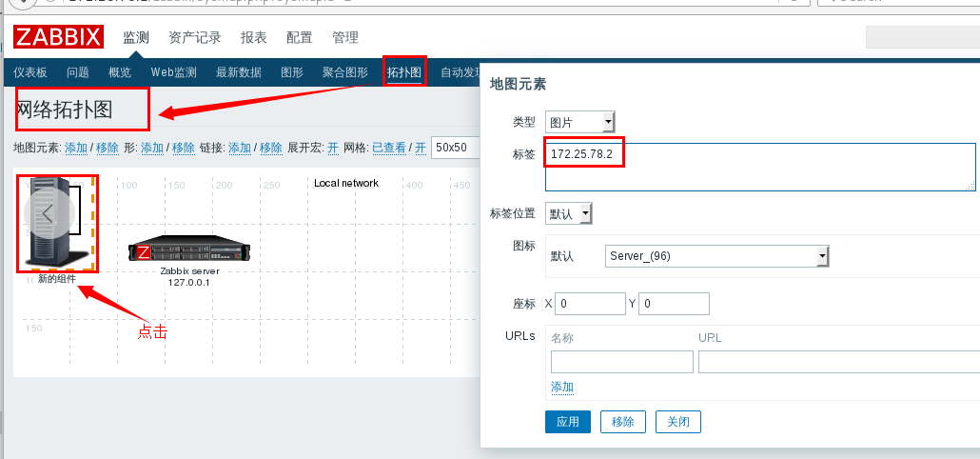Go to the 拓扑图 submenu tab
980x459 pixels.
404,72
